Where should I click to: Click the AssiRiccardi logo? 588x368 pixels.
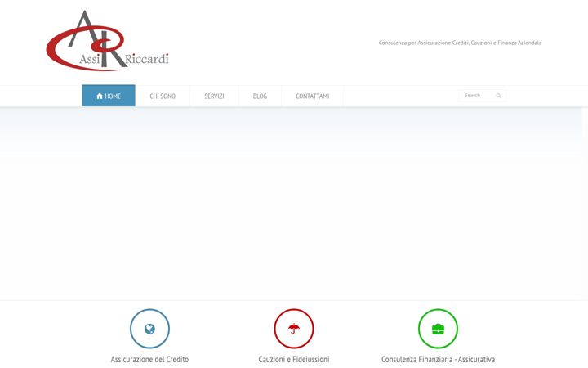tap(108, 41)
